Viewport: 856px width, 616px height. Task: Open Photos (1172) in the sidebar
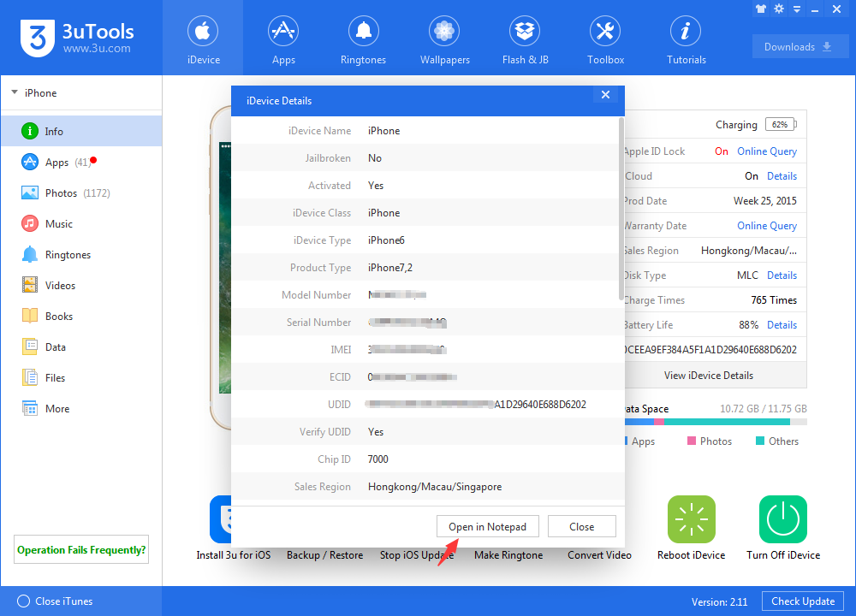tap(81, 192)
